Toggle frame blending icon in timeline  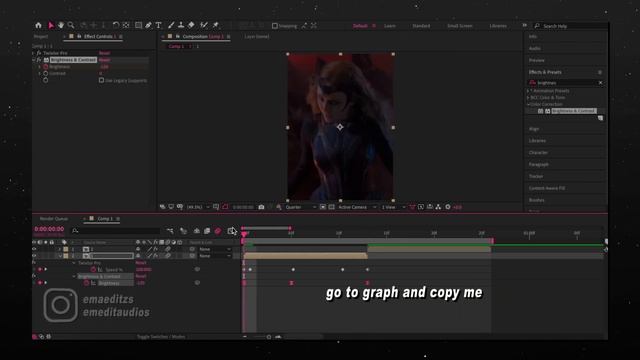tap(207, 231)
